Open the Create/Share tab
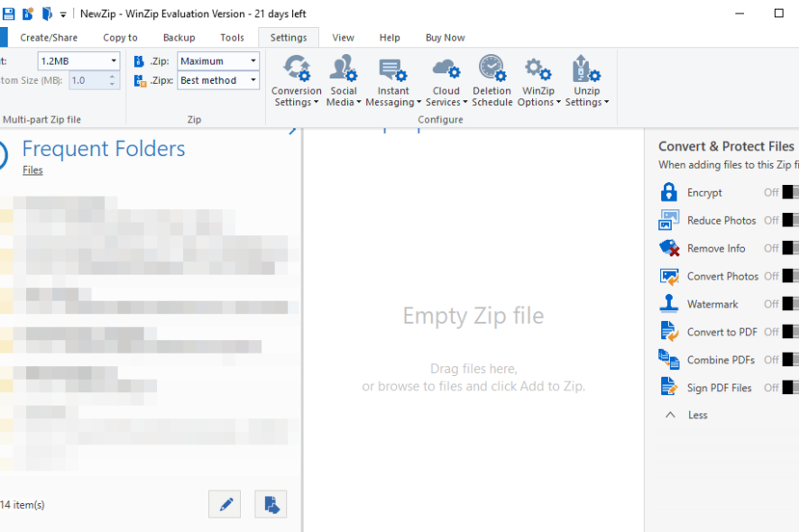This screenshot has height=532, width=799. 49,38
